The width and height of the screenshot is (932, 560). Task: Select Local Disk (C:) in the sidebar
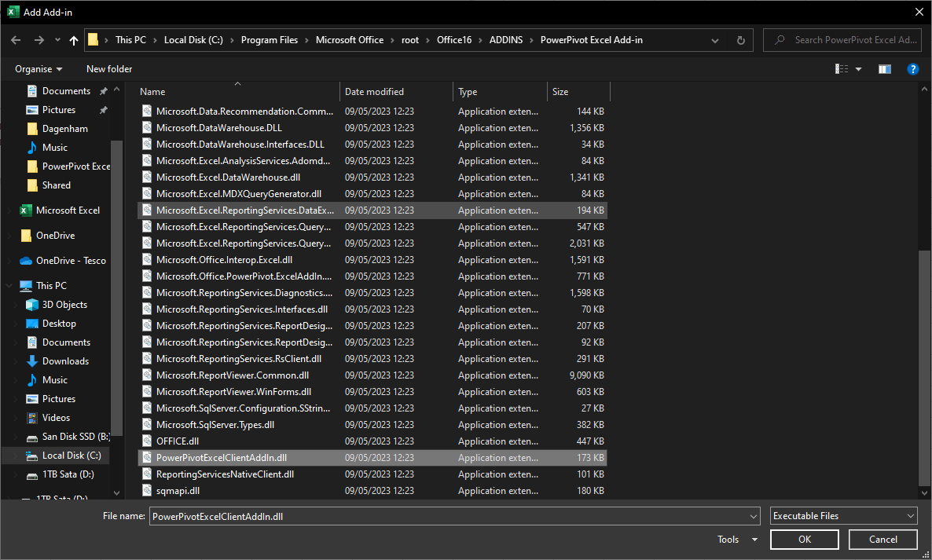pos(72,456)
